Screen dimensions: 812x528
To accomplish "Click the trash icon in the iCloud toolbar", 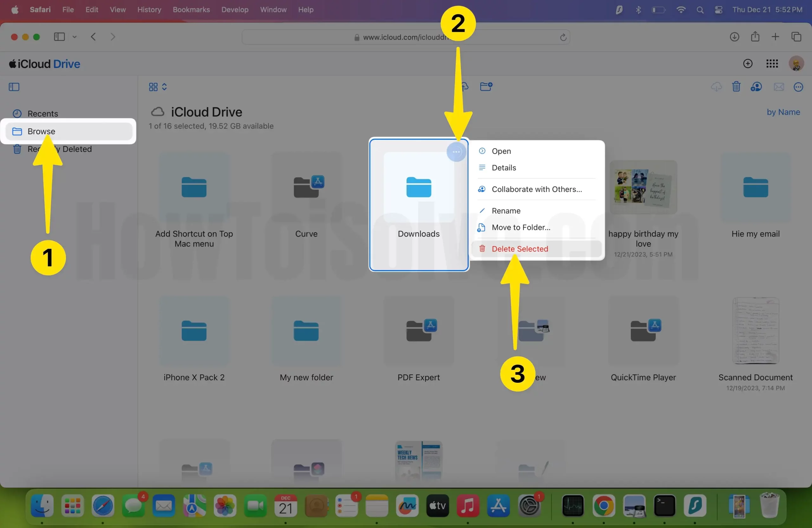I will tap(736, 87).
